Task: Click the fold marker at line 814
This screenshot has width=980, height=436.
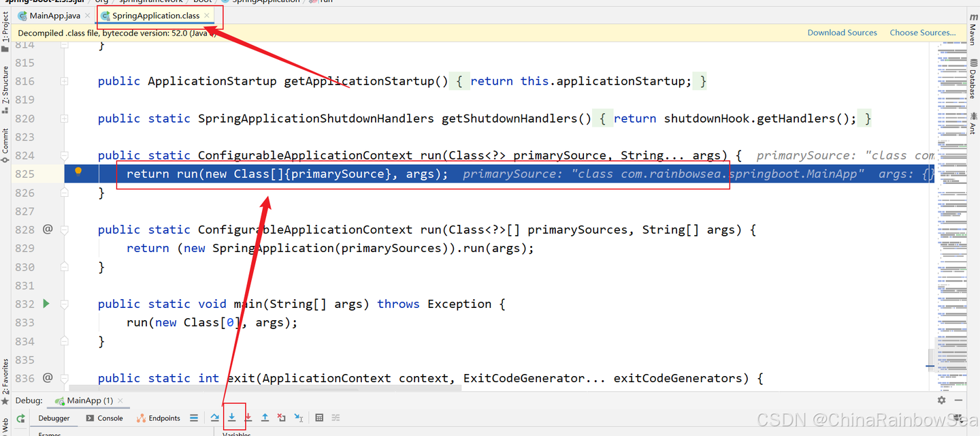Action: pyautogui.click(x=64, y=45)
